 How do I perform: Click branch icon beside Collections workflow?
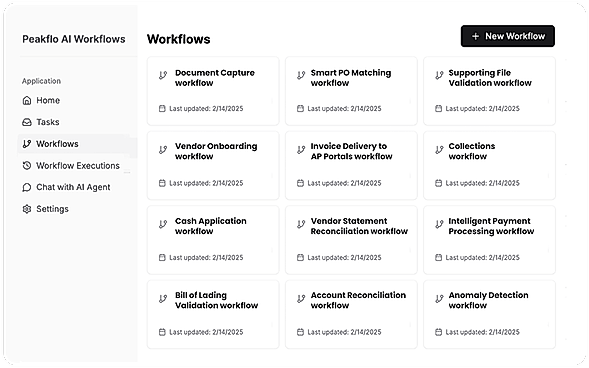[439, 150]
